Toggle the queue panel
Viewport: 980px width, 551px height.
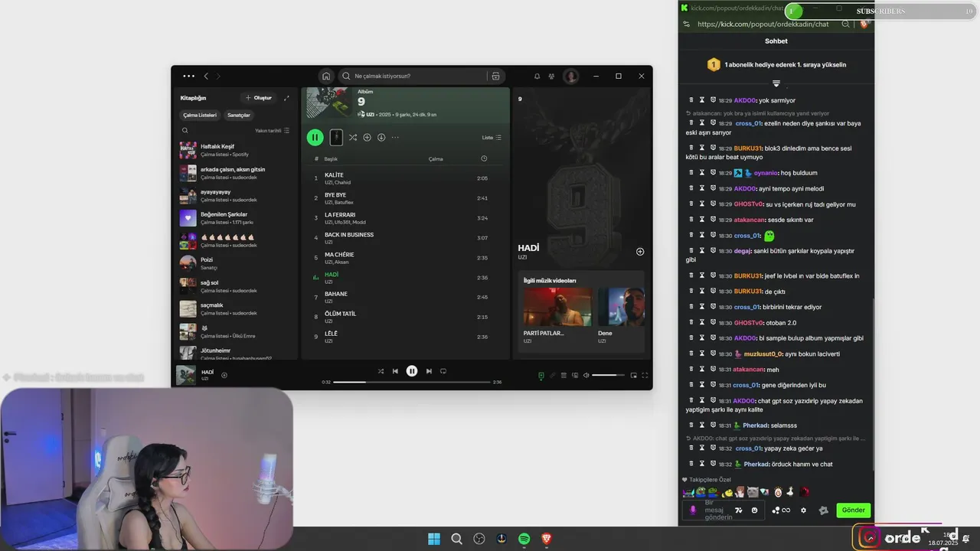(563, 376)
